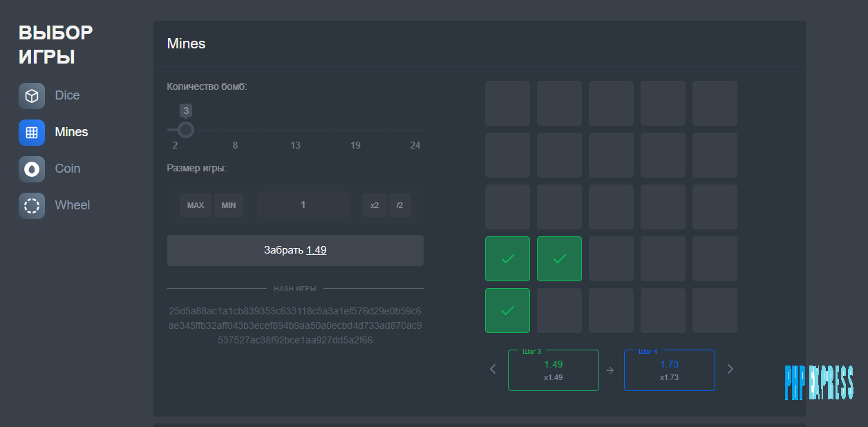Set bet to minimum with MIN
This screenshot has width=868, height=427.
pyautogui.click(x=229, y=205)
